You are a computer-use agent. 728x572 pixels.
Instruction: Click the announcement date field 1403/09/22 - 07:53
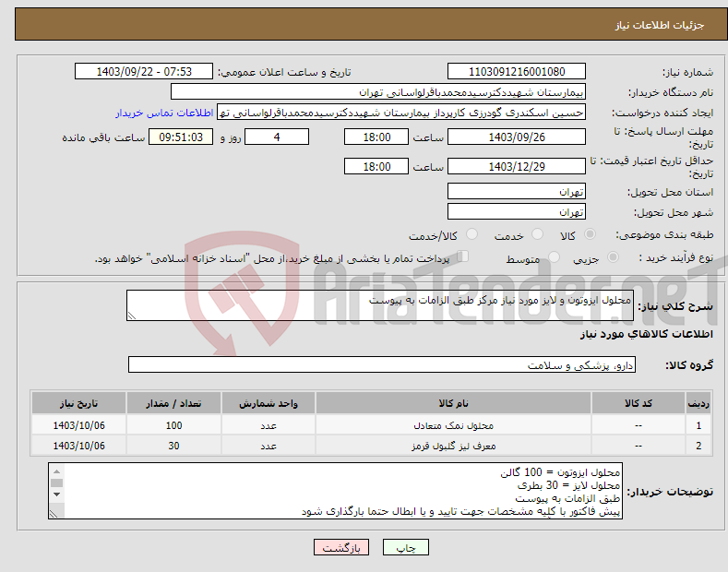pyautogui.click(x=144, y=72)
